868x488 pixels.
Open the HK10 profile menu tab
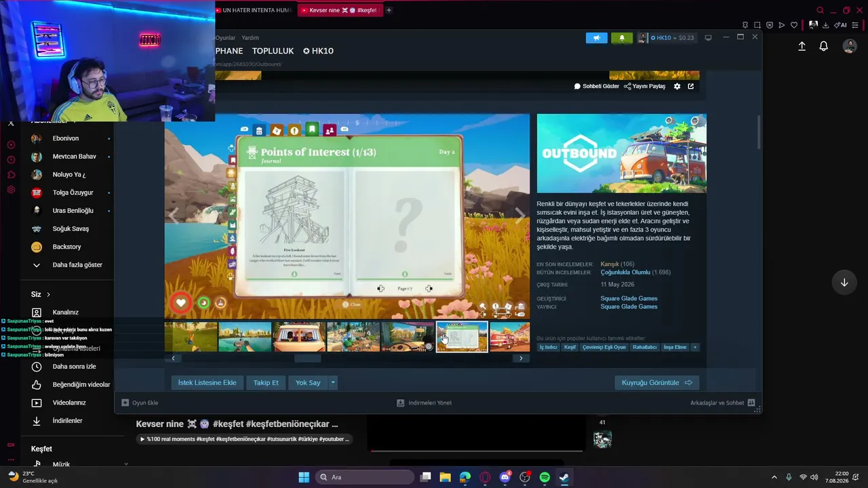click(318, 51)
